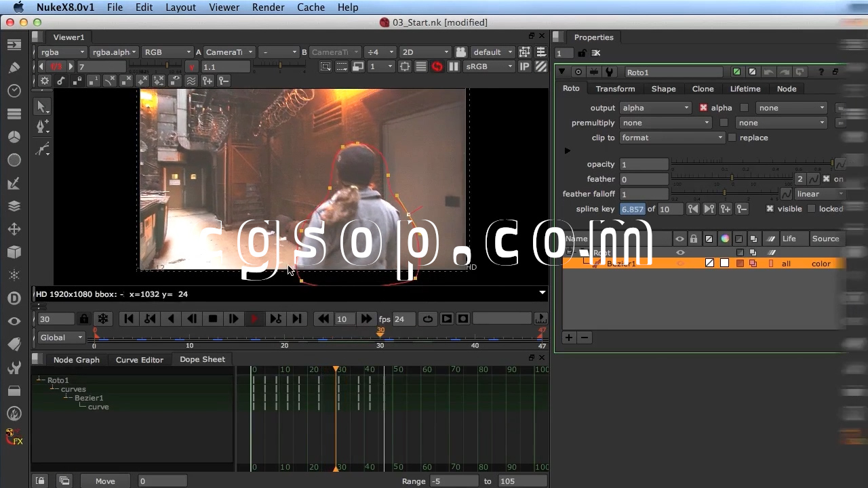Open the Render menu
The image size is (868, 488).
(268, 7)
